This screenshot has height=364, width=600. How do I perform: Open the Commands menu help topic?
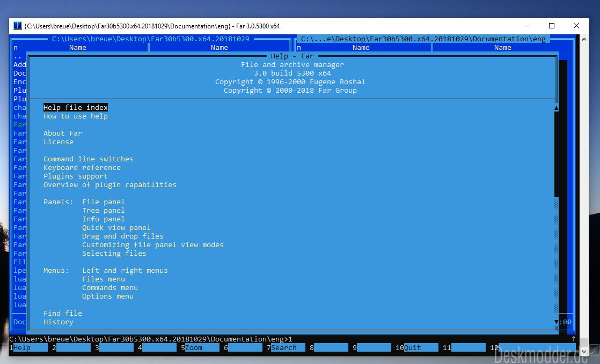pyautogui.click(x=110, y=288)
